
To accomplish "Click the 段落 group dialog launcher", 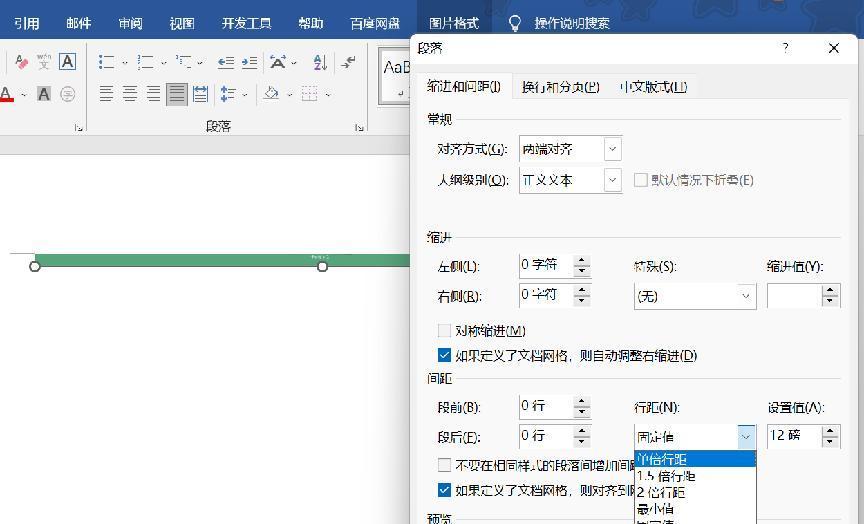I will [359, 127].
